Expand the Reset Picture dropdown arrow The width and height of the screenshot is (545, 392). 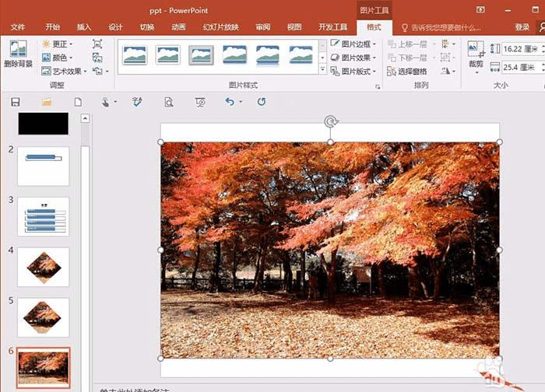click(107, 72)
